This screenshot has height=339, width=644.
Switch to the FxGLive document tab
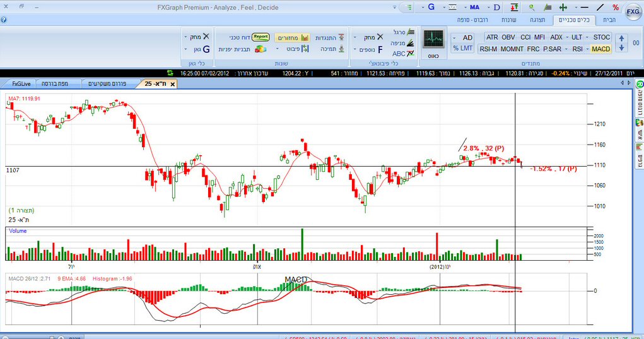click(20, 84)
